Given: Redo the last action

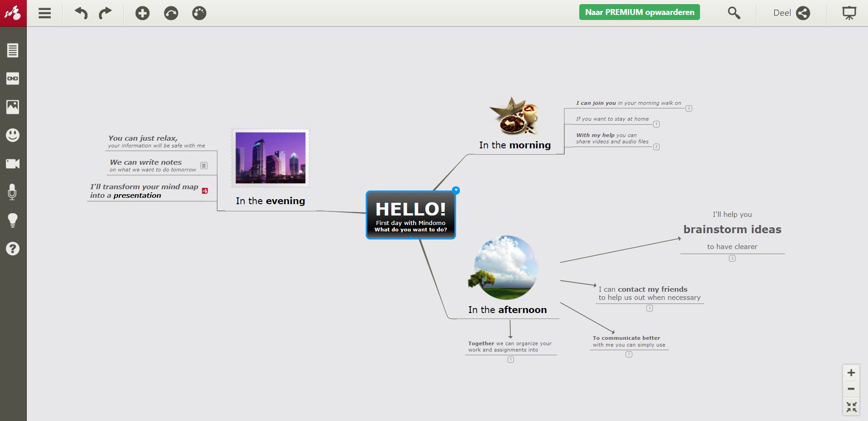Looking at the screenshot, I should pos(105,13).
